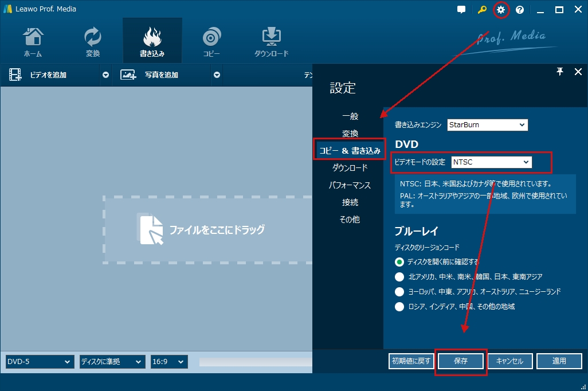Expand the add photo dropdown arrow
Screen dimensions: 588x391
pyautogui.click(x=217, y=75)
